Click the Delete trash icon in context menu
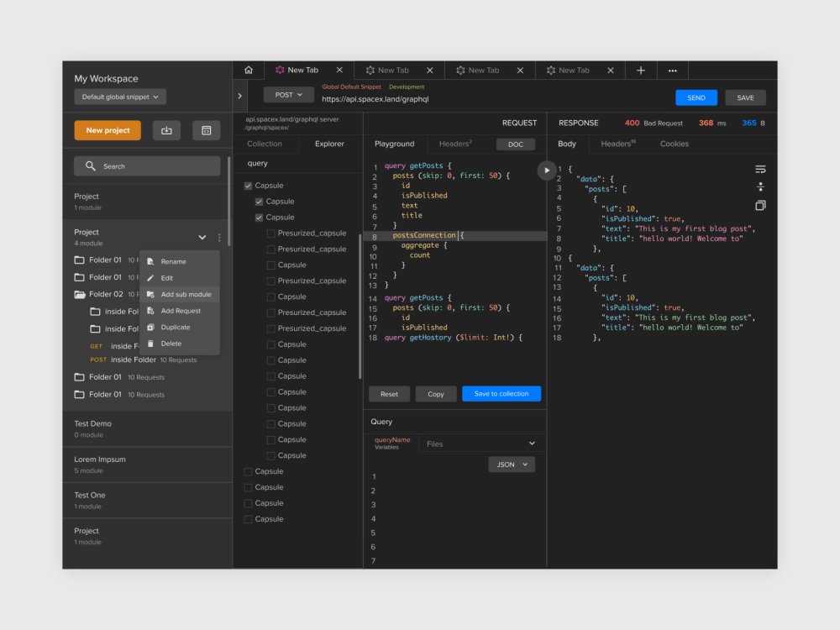The image size is (840, 630). tap(150, 344)
